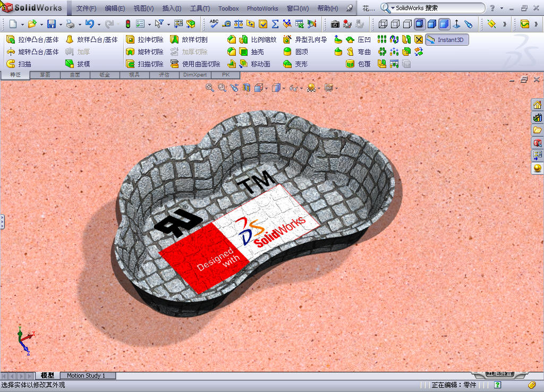This screenshot has width=544, height=392.
Task: Click the selection filter cursor icon
Action: click(x=159, y=24)
